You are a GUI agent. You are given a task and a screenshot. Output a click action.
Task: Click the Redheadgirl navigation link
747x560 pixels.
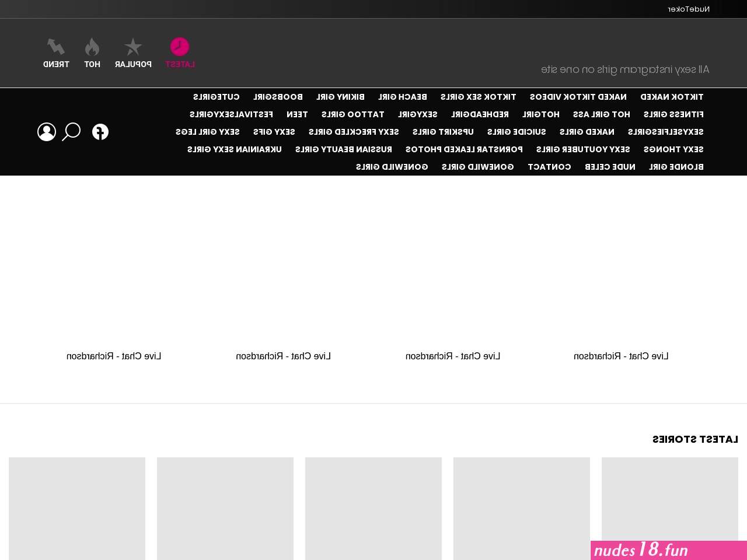480,114
